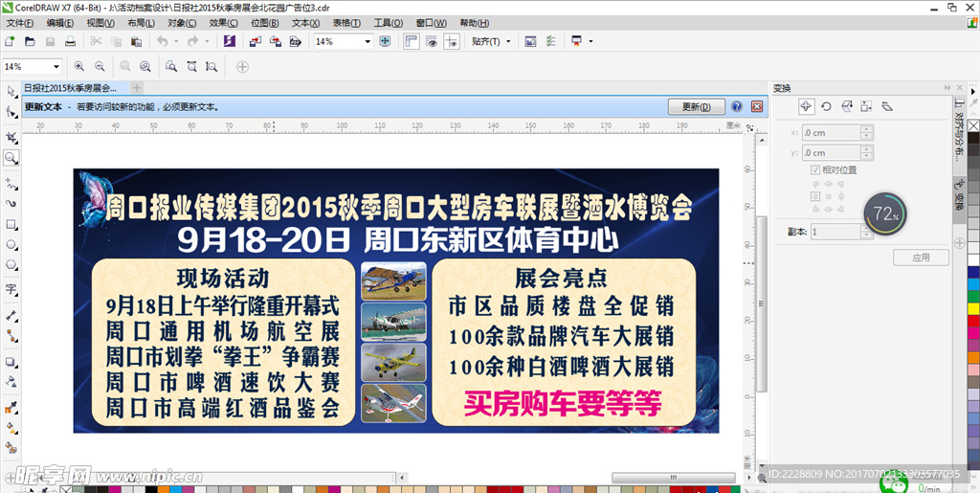Toggle Show Grid button
This screenshot has height=493, width=980.
432,41
